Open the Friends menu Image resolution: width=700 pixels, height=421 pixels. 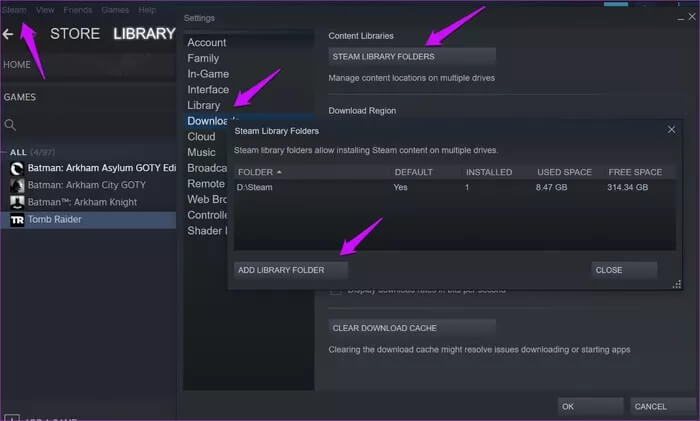tap(78, 10)
